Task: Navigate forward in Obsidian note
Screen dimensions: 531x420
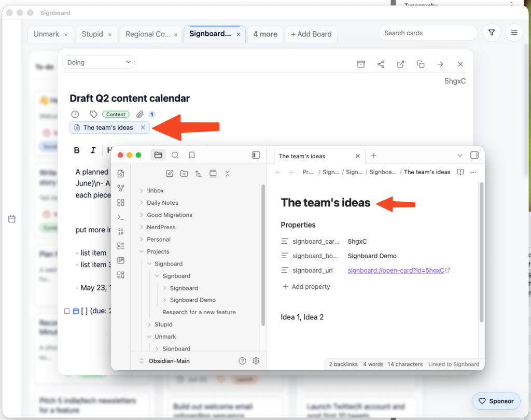Action: click(291, 172)
